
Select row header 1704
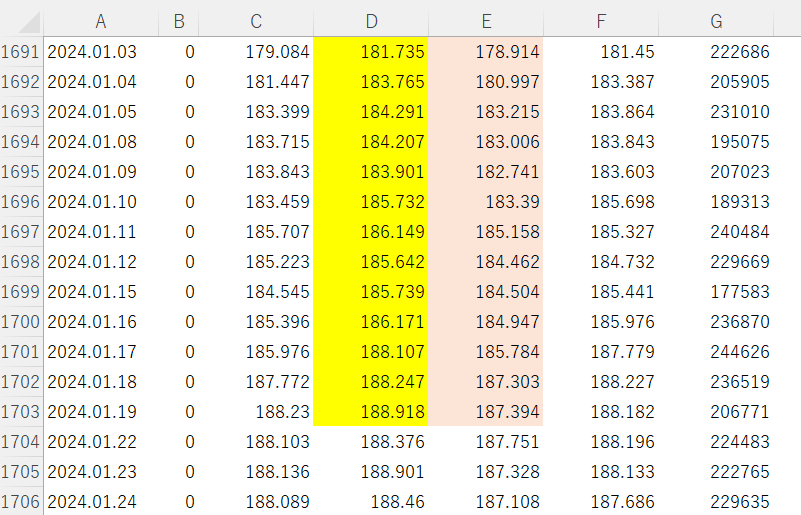pos(21,441)
